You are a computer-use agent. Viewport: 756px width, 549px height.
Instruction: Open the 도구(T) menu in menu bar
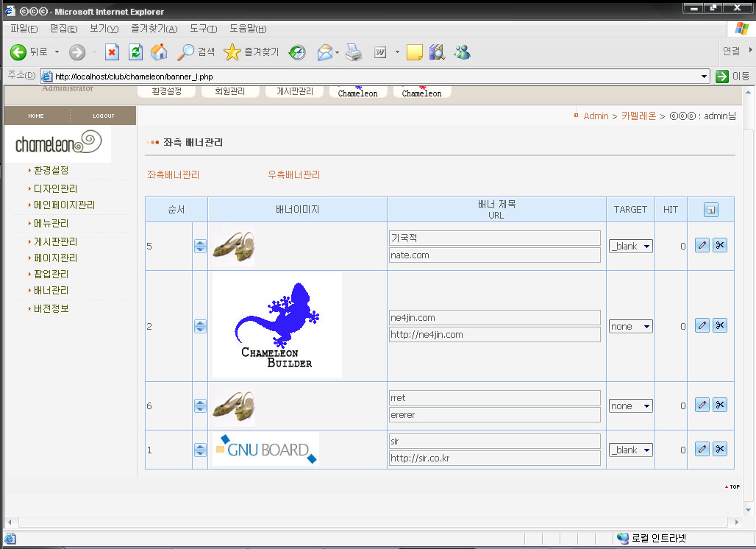point(203,29)
